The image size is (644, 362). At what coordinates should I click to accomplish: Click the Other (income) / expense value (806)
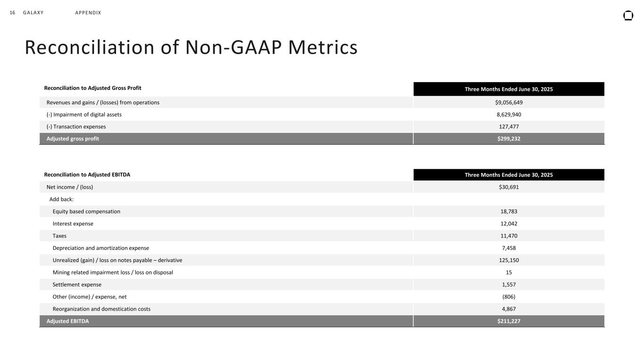click(509, 297)
